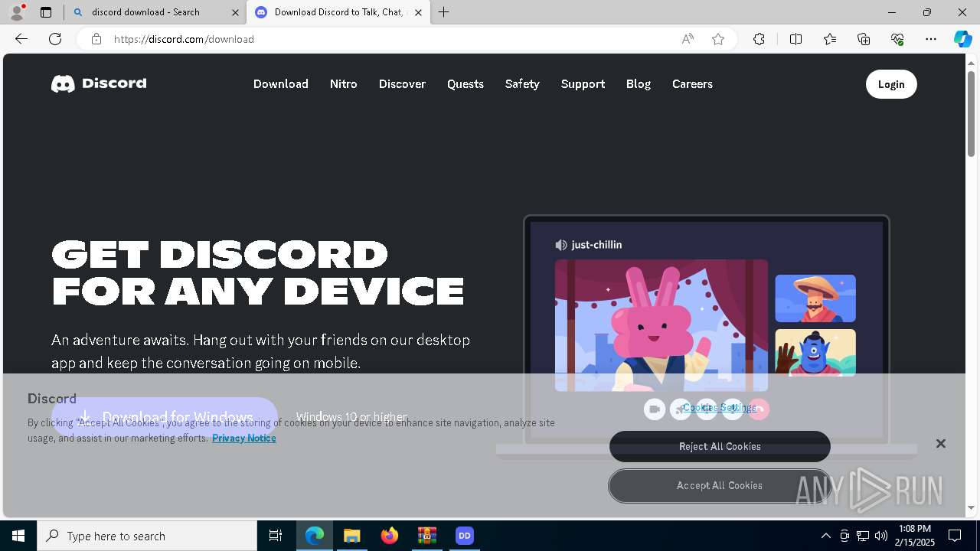Open browser extensions icon

[x=759, y=39]
